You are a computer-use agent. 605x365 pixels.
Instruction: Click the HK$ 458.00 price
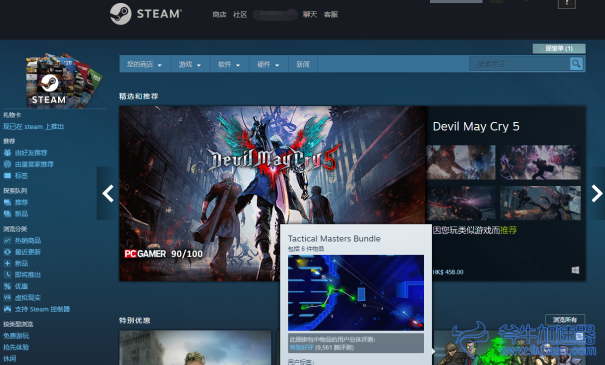point(448,272)
